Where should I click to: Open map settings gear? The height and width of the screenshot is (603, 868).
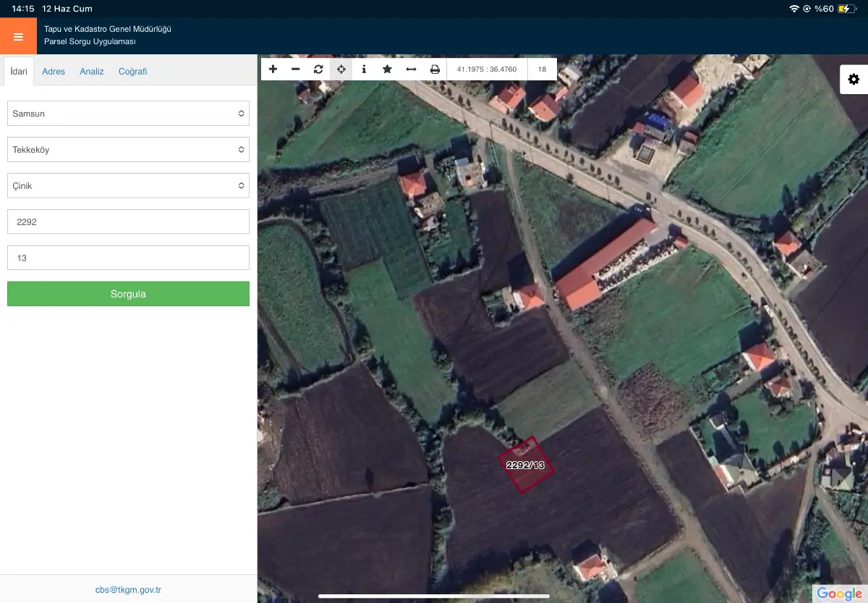coord(854,80)
